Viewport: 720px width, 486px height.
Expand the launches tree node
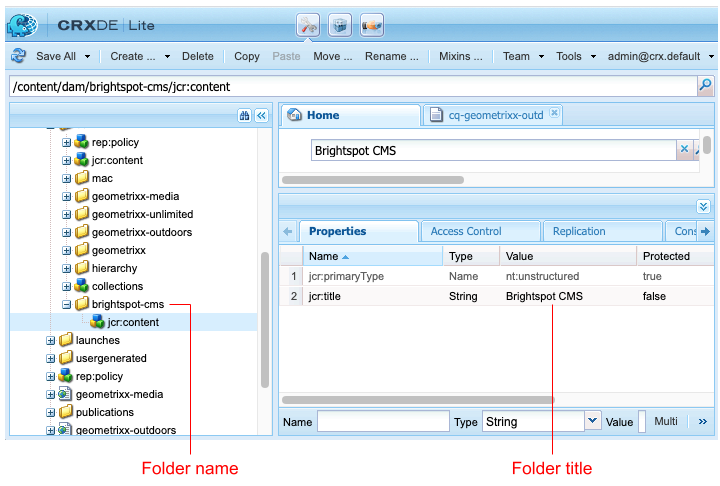[x=51, y=340]
